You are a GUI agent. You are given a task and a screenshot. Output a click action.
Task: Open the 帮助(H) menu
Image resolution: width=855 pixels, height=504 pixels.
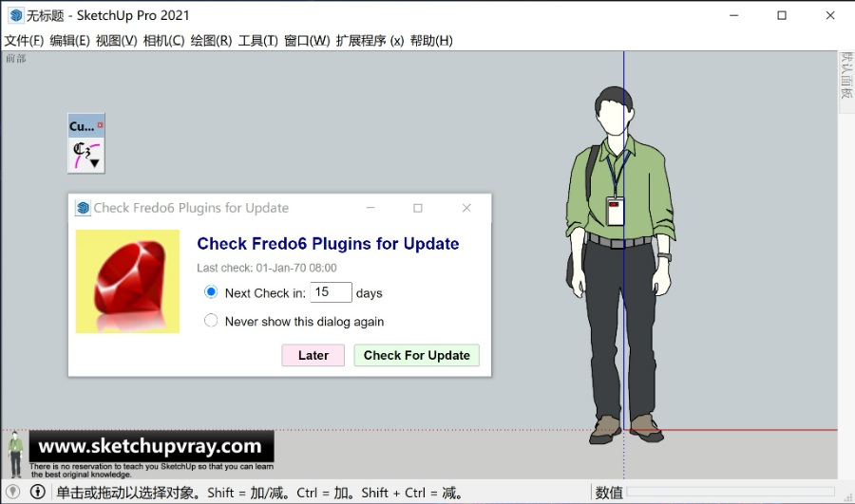[431, 41]
